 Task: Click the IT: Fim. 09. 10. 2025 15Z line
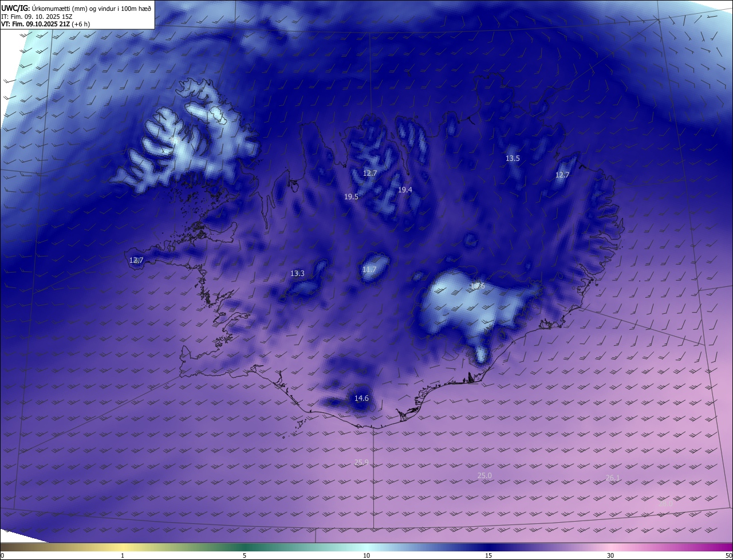pos(36,16)
